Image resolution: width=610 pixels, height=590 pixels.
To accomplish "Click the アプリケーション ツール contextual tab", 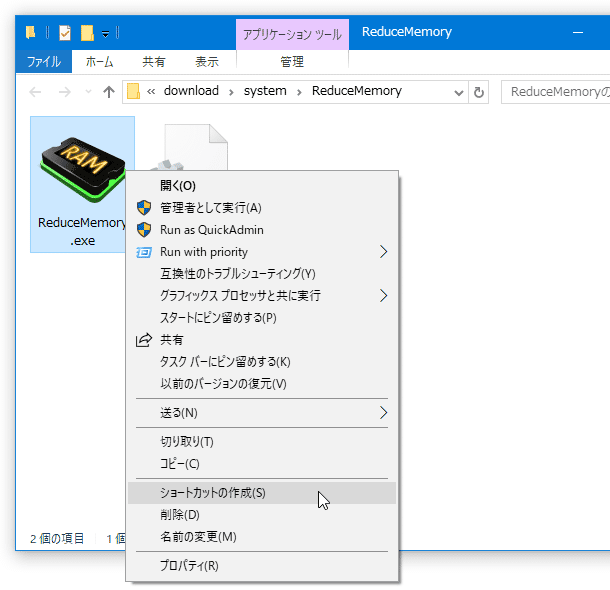I will 292,35.
